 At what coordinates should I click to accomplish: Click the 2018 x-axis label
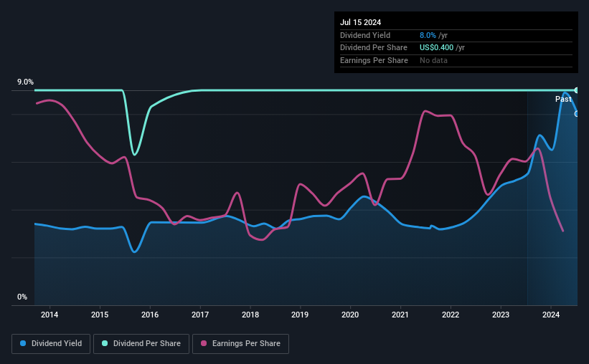[250, 315]
